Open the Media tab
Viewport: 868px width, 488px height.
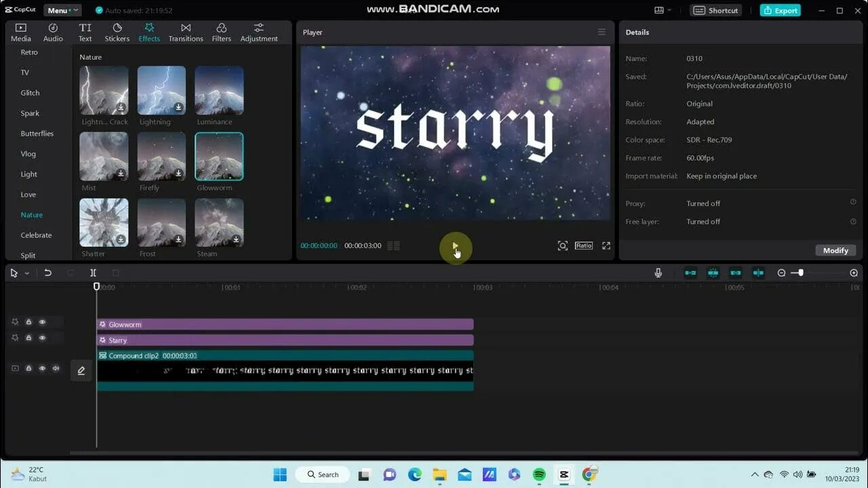[20, 33]
